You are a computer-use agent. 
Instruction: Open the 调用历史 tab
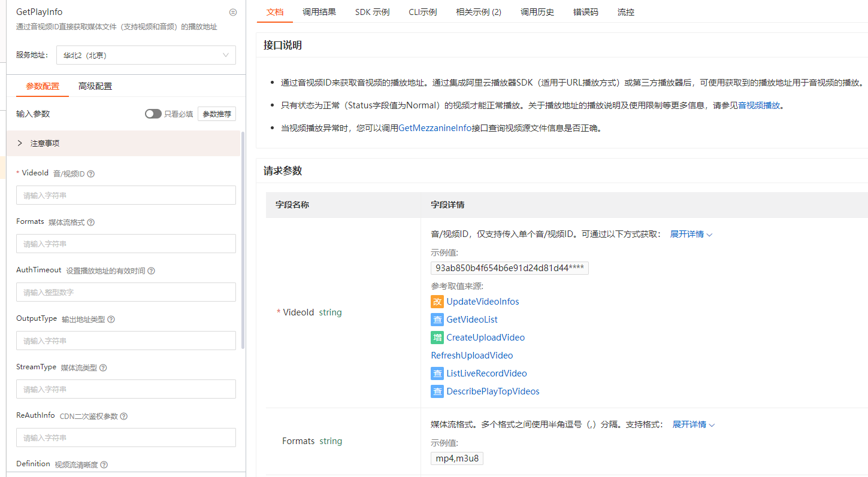(537, 12)
